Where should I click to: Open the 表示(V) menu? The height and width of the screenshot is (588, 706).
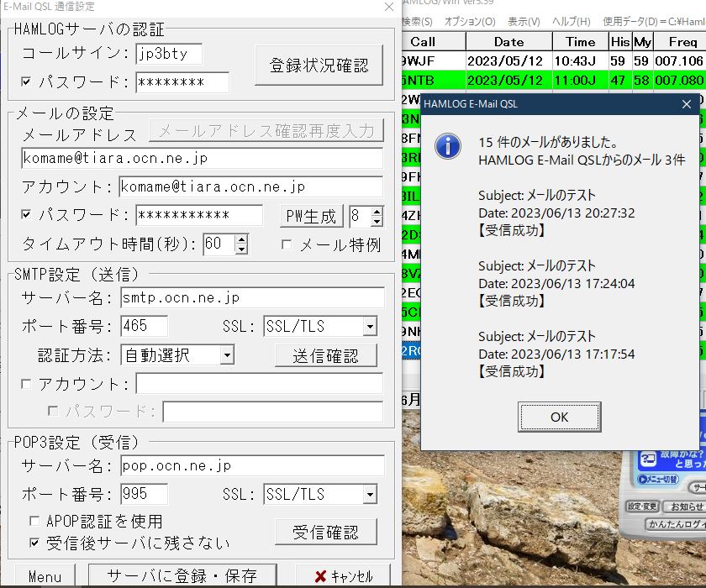pyautogui.click(x=524, y=21)
